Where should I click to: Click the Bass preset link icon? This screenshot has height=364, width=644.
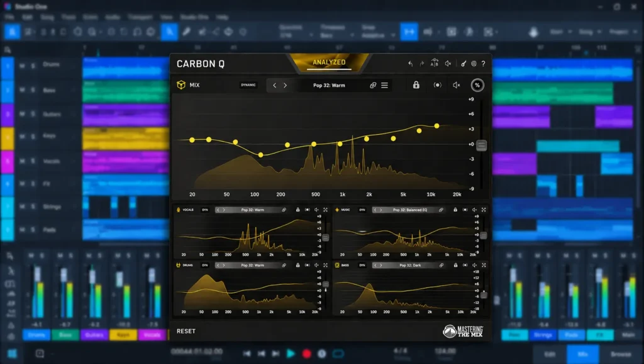coord(441,265)
